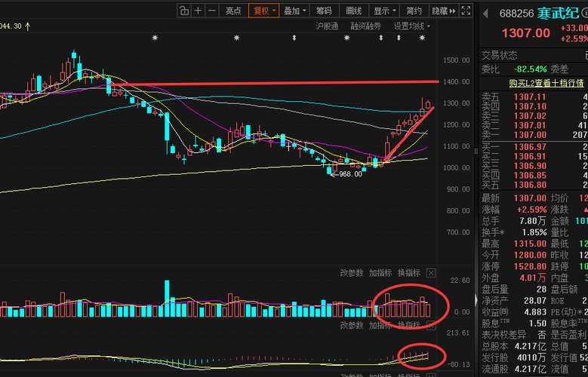Click the 卖四 price 1307.10

[530, 106]
